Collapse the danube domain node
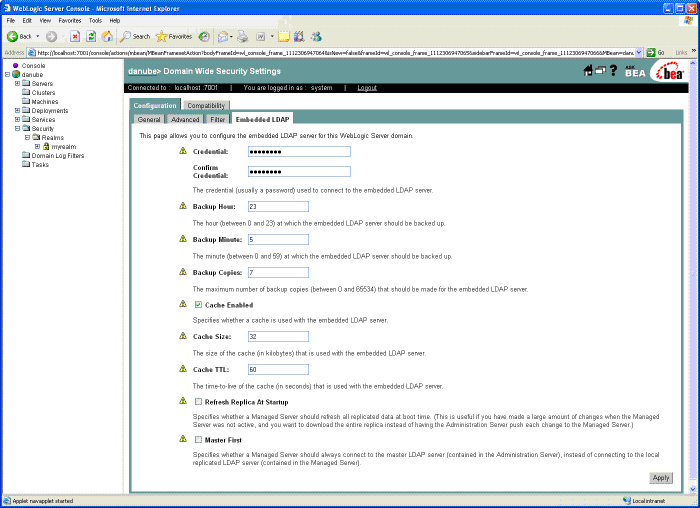This screenshot has height=508, width=700. tap(7, 75)
